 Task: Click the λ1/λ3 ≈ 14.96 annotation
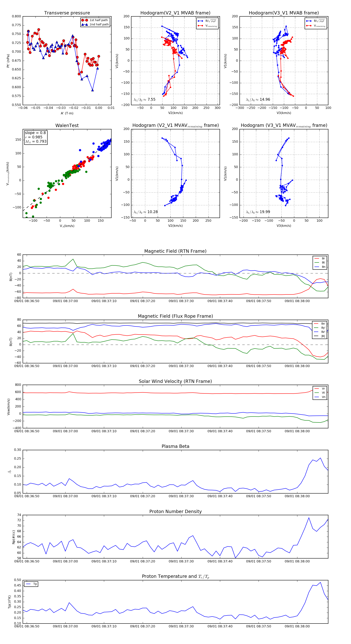[258, 100]
